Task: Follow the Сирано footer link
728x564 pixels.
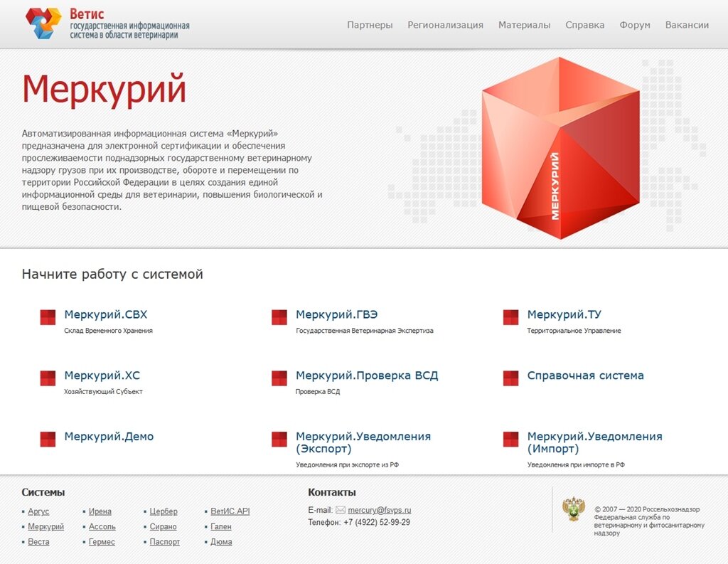Action: point(163,526)
